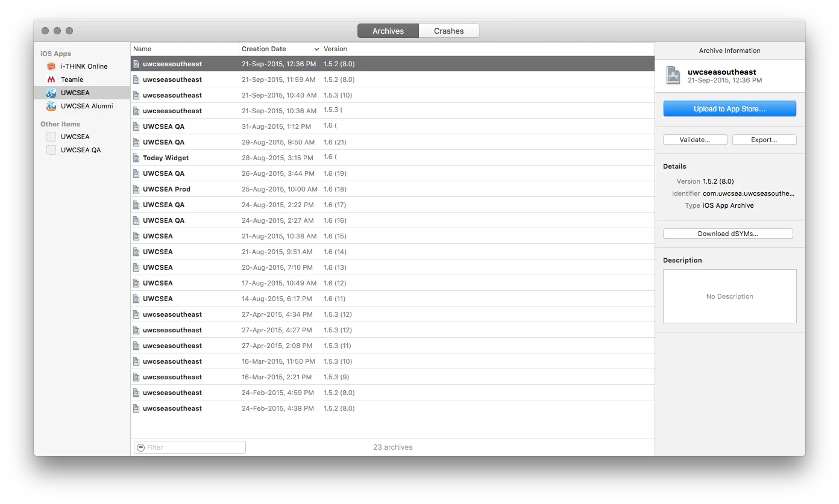This screenshot has height=504, width=839.
Task: Click version 1.6 (19) in the list
Action: (x=335, y=173)
